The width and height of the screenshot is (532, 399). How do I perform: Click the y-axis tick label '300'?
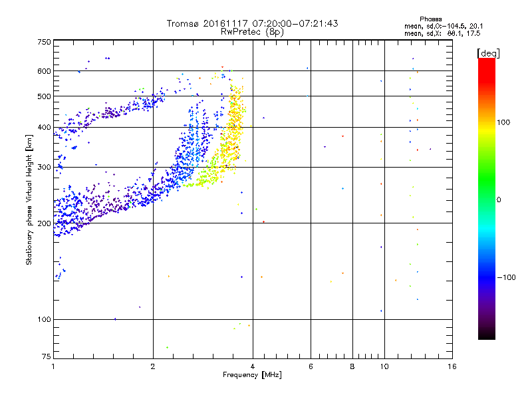[x=44, y=168]
